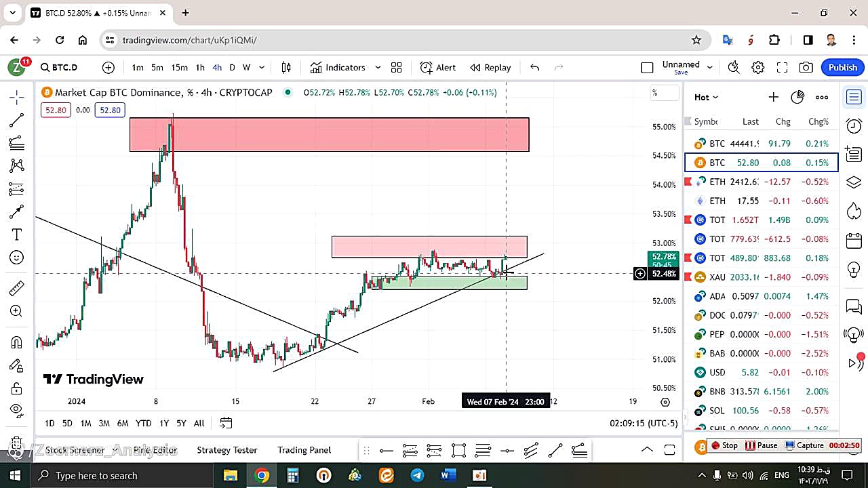Expand the Unnamed layout dropdown arrow

tap(710, 67)
